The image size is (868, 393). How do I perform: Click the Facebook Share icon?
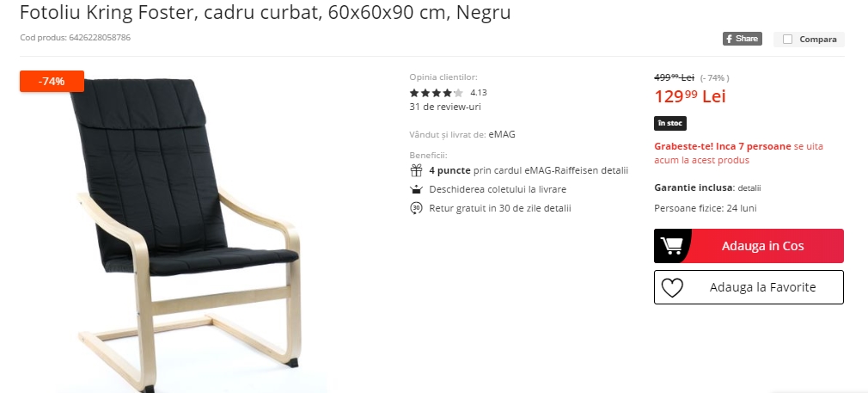click(x=729, y=39)
